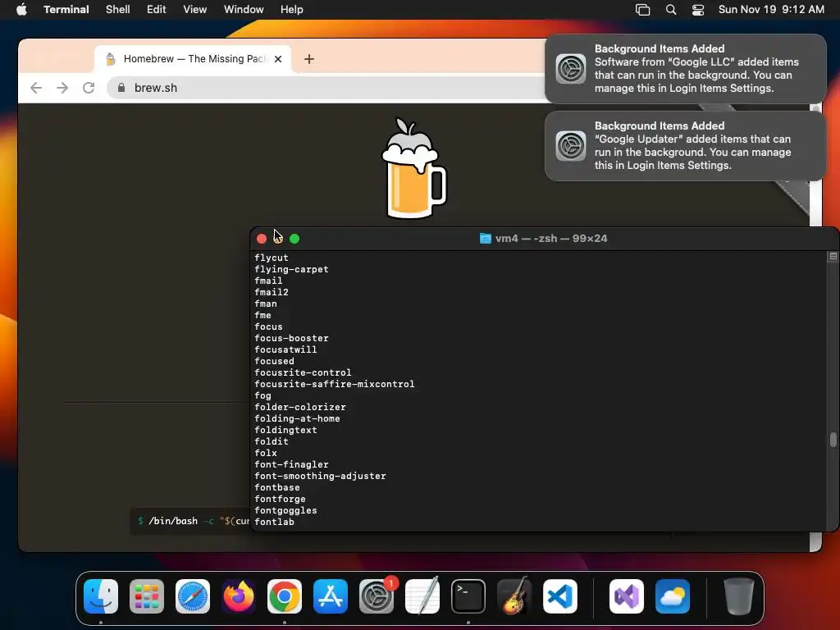This screenshot has height=630, width=840.
Task: Open the Apple menu
Action: coord(21,9)
